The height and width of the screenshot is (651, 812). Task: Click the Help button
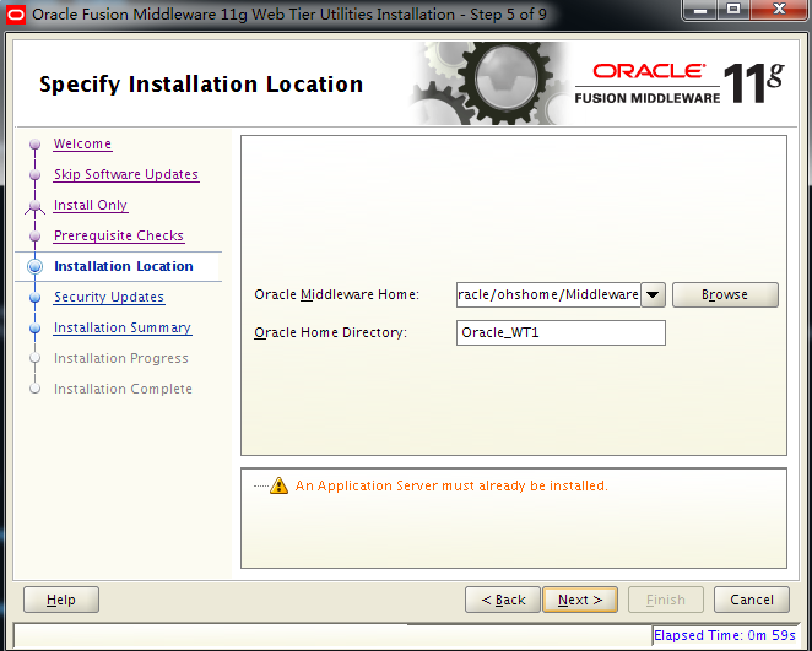(x=61, y=600)
